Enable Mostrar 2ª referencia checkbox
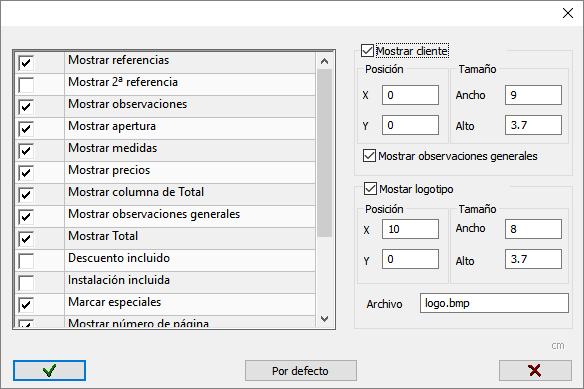Screen dimensions: 584x389 click(x=26, y=85)
